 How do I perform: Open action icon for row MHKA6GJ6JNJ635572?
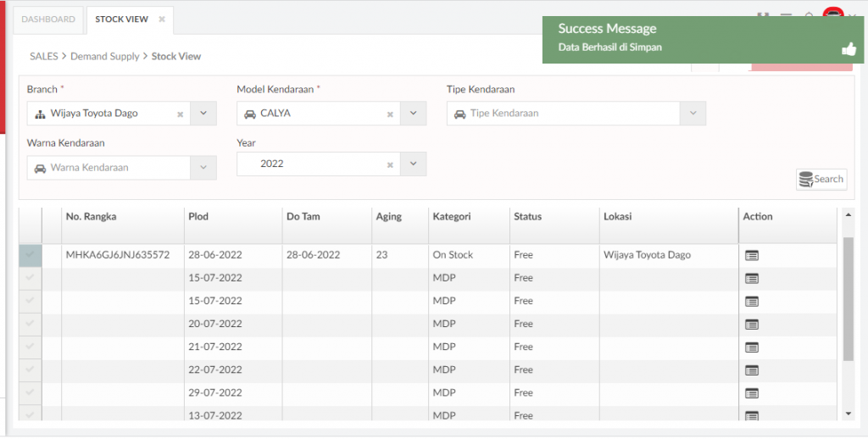[751, 255]
